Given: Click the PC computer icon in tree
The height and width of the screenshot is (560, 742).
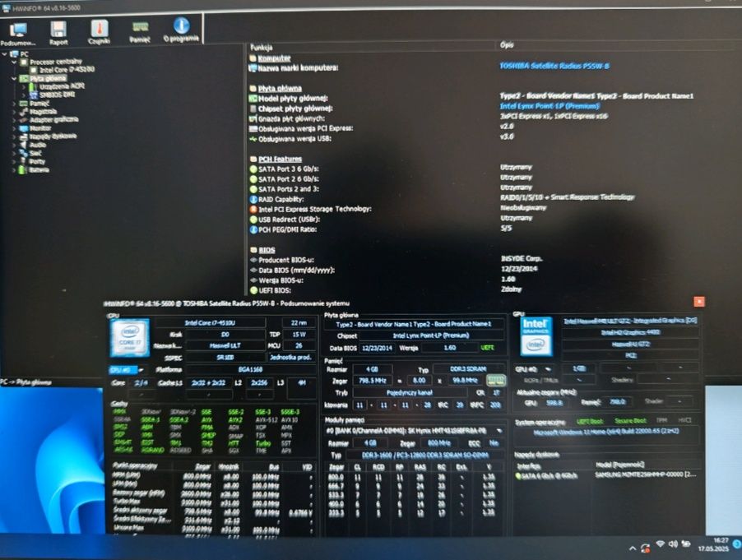Looking at the screenshot, I should pos(14,54).
